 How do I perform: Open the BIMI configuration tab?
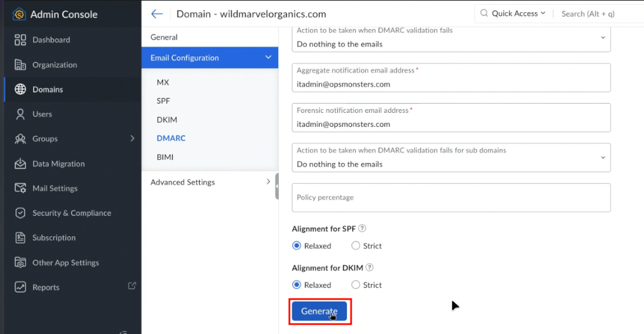[165, 157]
